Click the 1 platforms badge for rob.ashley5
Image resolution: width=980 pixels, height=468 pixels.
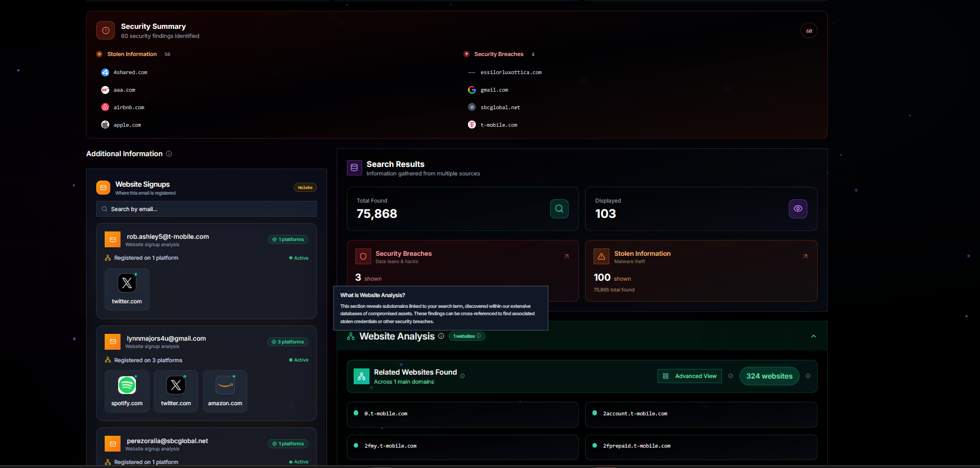click(x=288, y=239)
